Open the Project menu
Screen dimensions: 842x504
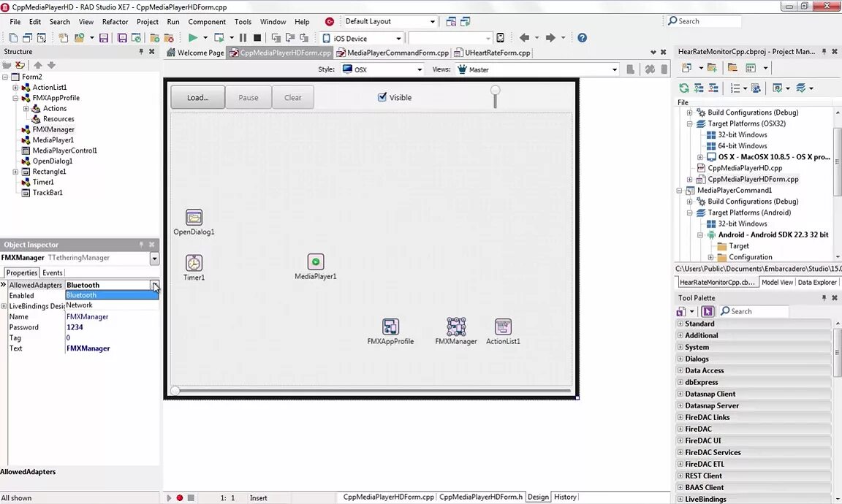(147, 21)
